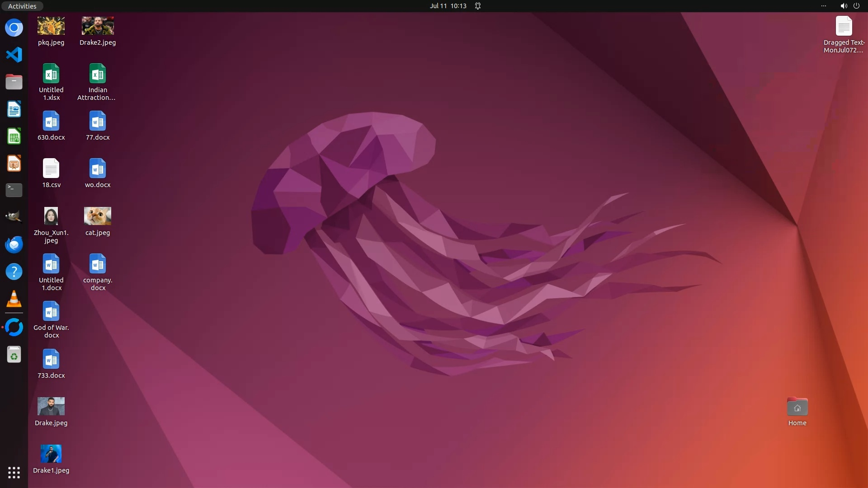This screenshot has width=868, height=488.
Task: Show Applications grid button
Action: pyautogui.click(x=14, y=473)
